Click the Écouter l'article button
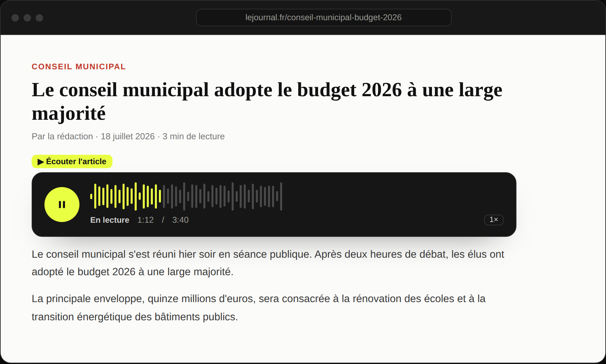 click(72, 161)
